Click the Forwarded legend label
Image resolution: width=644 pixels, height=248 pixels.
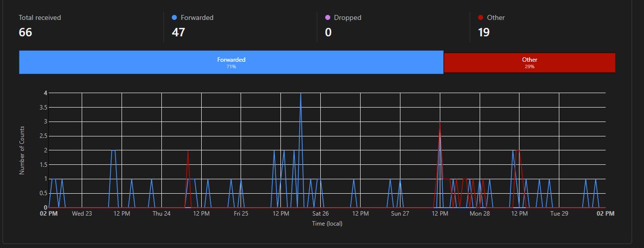pos(197,17)
